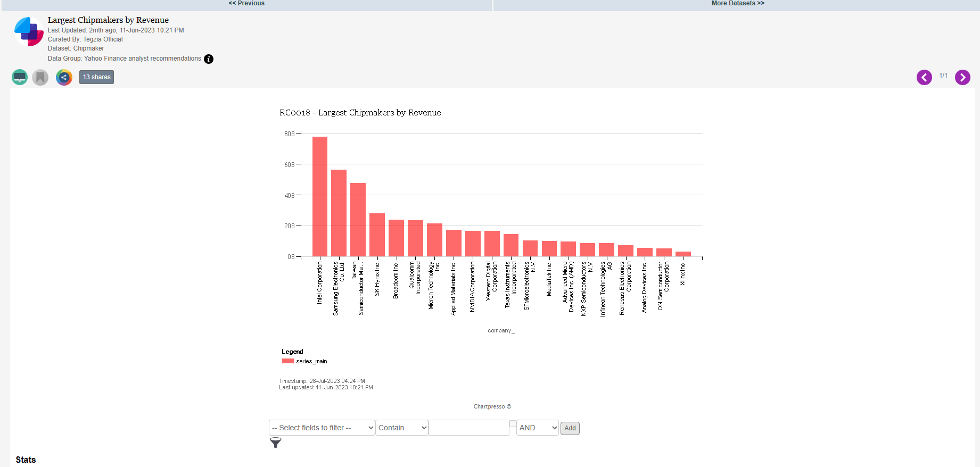Click the Tegzia logo icon
Viewport: 980px width, 467px height.
tap(29, 31)
